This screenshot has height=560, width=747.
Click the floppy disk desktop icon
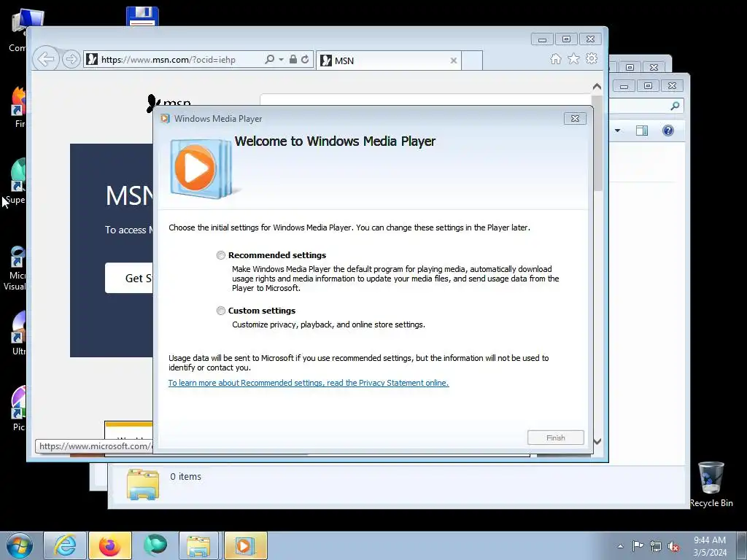[142, 16]
